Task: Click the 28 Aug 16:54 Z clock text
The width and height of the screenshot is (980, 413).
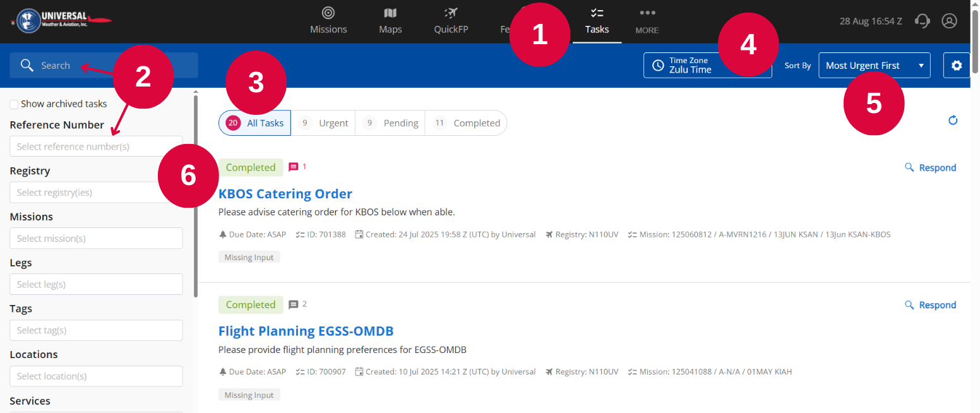Action: pyautogui.click(x=871, y=21)
